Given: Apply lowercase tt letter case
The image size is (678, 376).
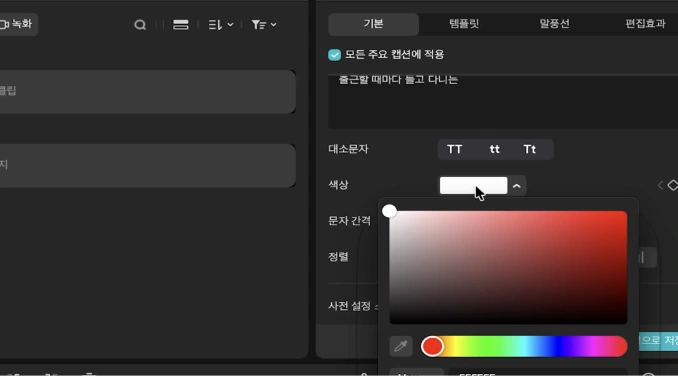Looking at the screenshot, I should [x=494, y=150].
